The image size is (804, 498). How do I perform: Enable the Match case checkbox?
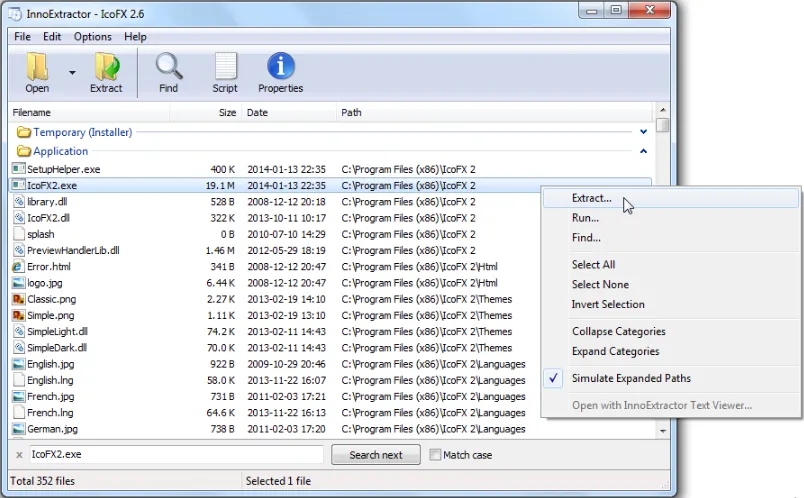435,455
